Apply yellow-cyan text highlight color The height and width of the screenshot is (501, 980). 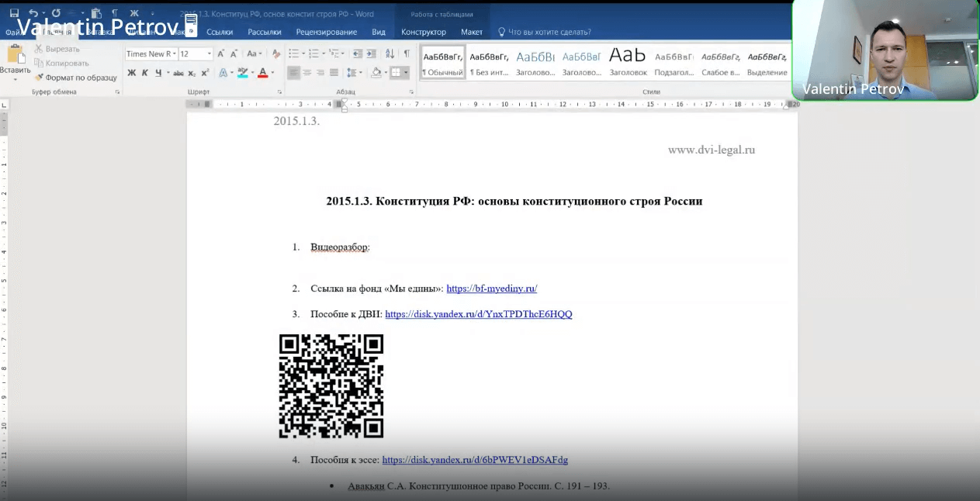coord(242,73)
